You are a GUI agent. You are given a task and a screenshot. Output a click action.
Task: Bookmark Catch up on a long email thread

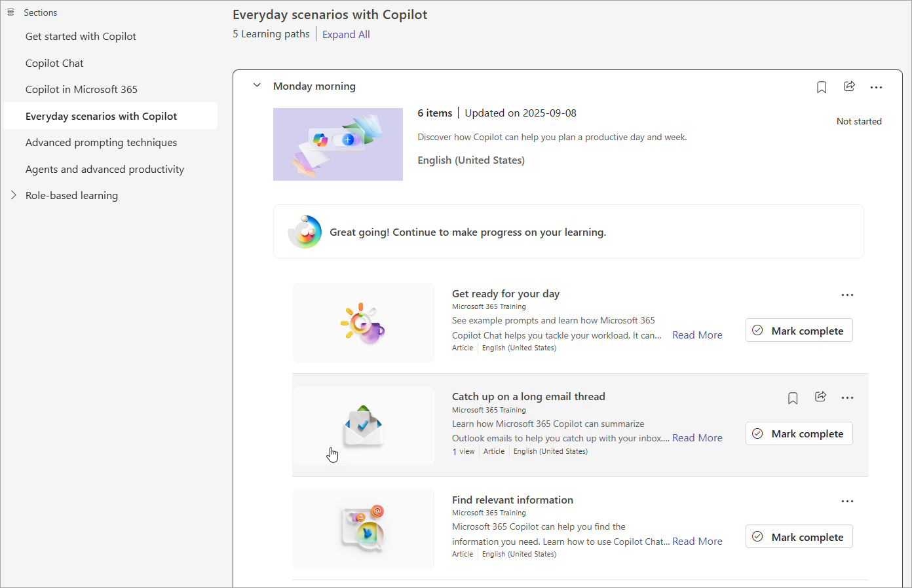793,398
